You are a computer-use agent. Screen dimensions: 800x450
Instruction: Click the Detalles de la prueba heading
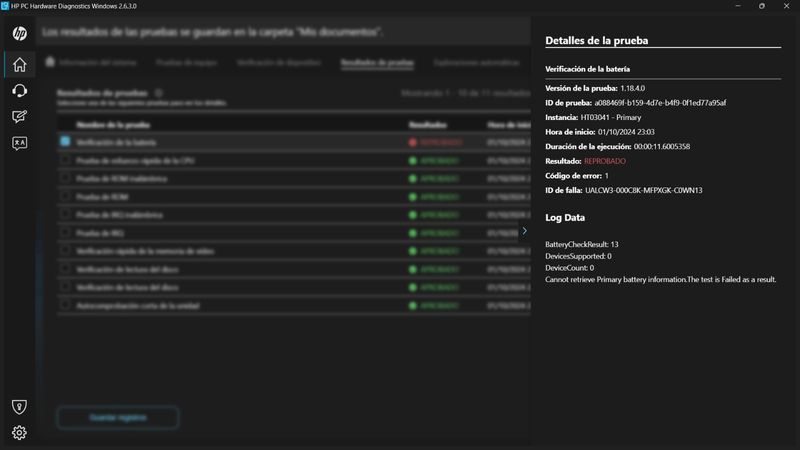596,40
